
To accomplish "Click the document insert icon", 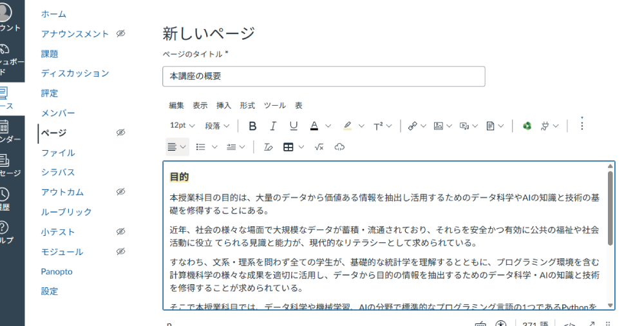I will pos(490,126).
